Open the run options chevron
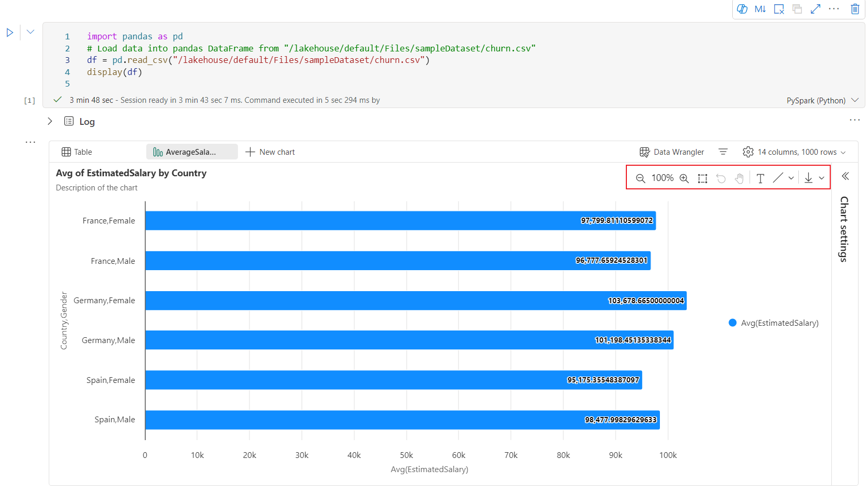868x491 pixels. (x=30, y=32)
